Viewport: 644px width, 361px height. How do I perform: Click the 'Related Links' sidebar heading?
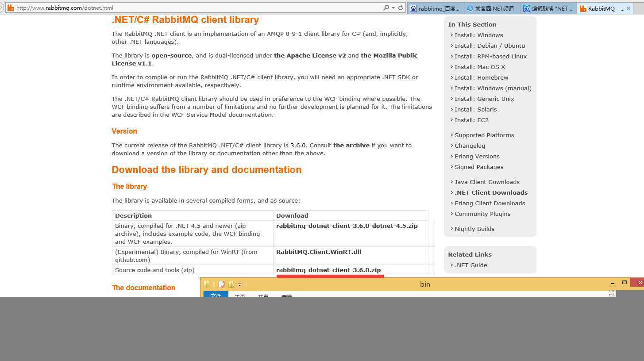pos(470,254)
